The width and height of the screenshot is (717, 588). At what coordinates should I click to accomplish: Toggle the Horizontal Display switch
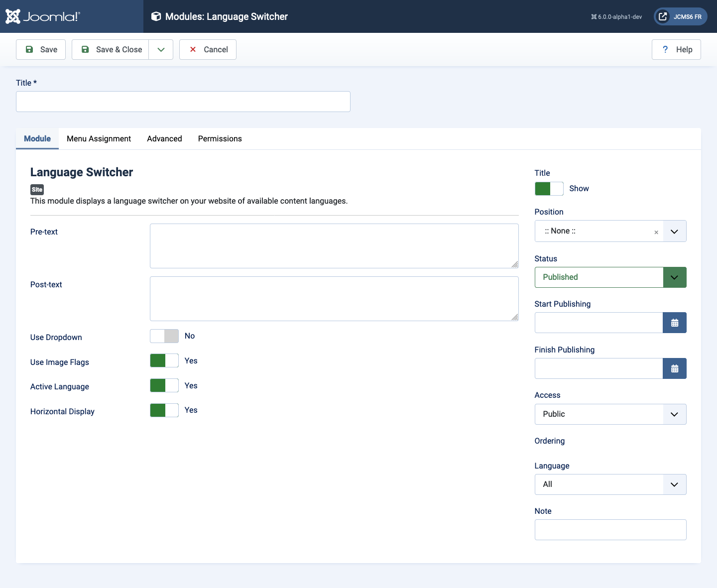click(164, 410)
